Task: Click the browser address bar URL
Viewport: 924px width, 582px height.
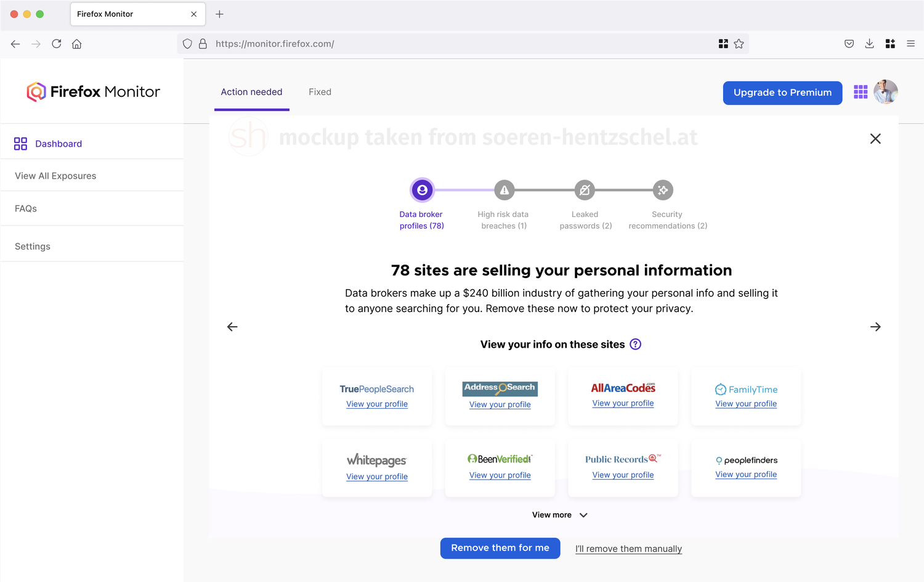Action: pyautogui.click(x=275, y=44)
